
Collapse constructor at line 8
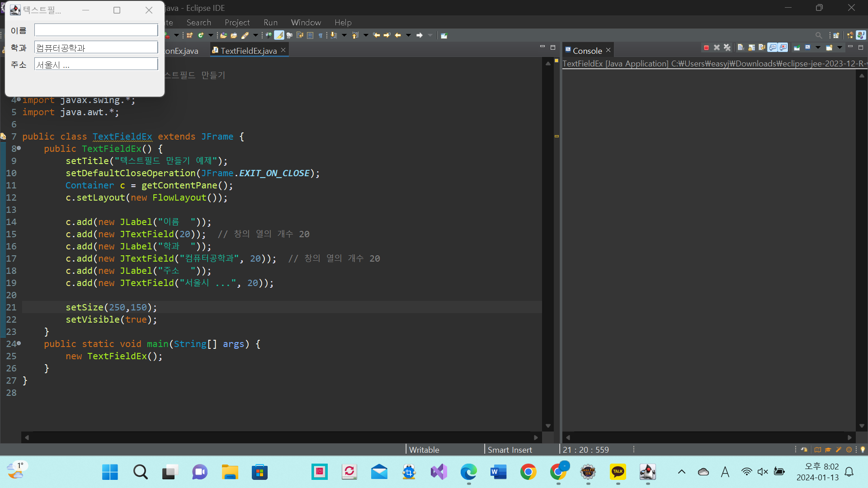click(x=19, y=148)
